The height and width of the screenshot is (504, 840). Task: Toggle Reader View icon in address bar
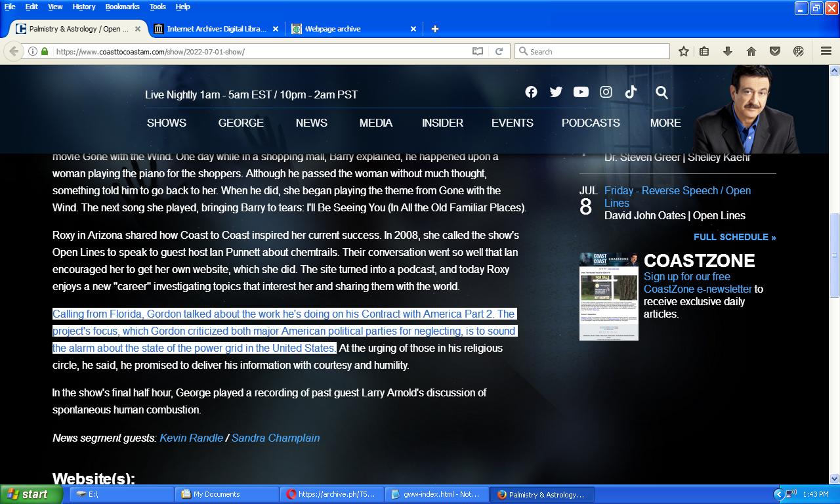[x=478, y=51]
